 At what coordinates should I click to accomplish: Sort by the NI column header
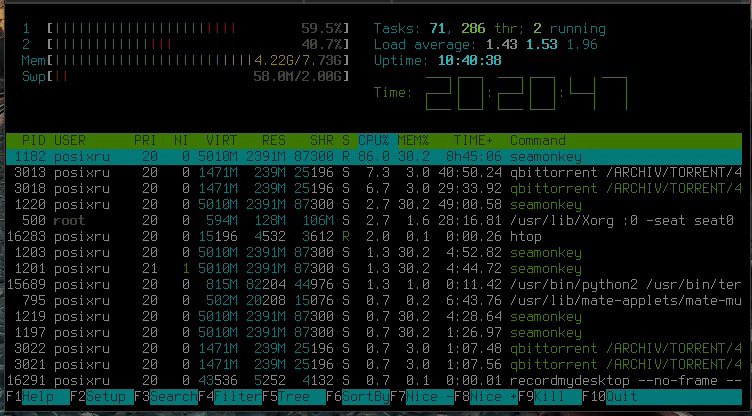[181, 141]
